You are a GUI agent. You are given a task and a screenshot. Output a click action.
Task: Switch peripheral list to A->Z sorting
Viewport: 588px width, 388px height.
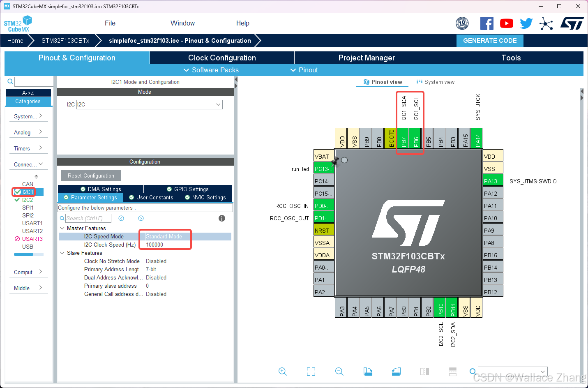28,92
